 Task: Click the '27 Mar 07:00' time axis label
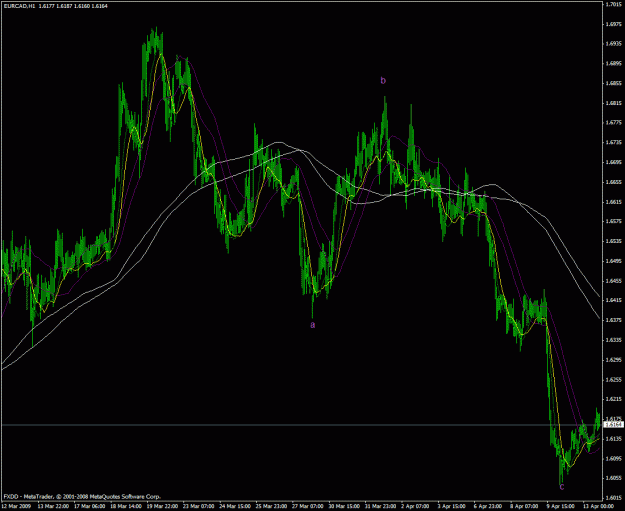pyautogui.click(x=307, y=506)
